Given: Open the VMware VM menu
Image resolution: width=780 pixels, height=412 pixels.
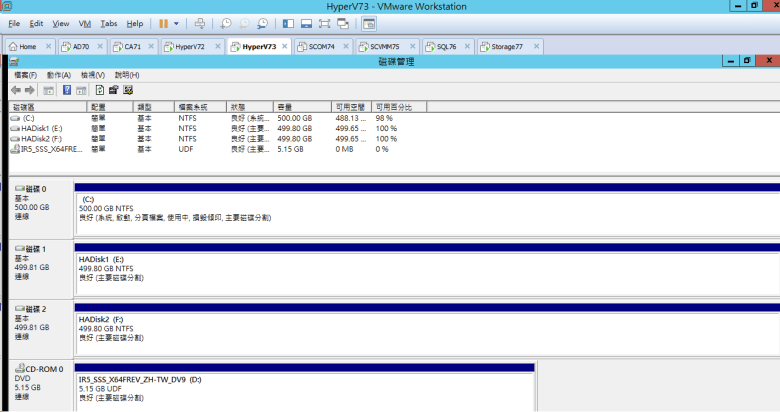Looking at the screenshot, I should (x=84, y=23).
